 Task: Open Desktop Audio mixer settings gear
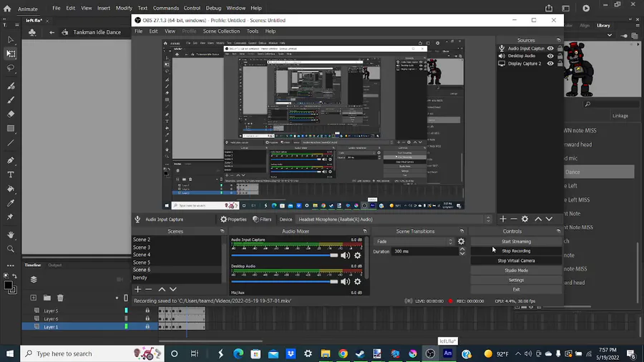click(358, 282)
